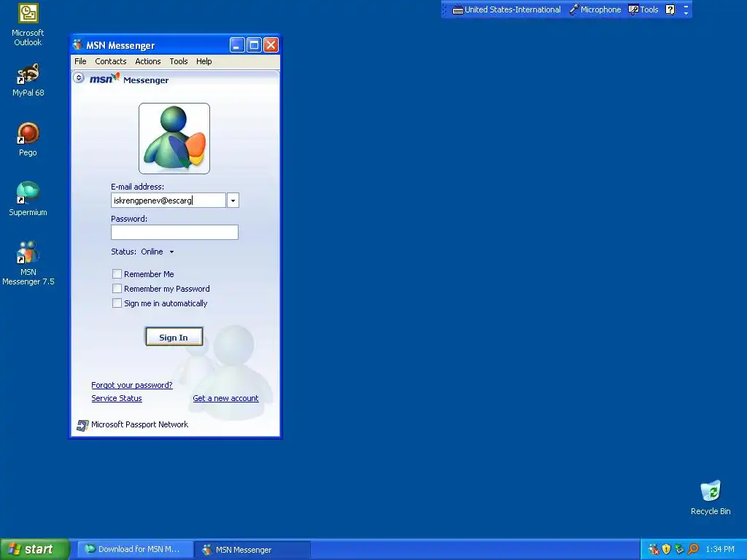Image resolution: width=747 pixels, height=560 pixels.
Task: Select the Pego desktop shortcut
Action: tap(28, 139)
